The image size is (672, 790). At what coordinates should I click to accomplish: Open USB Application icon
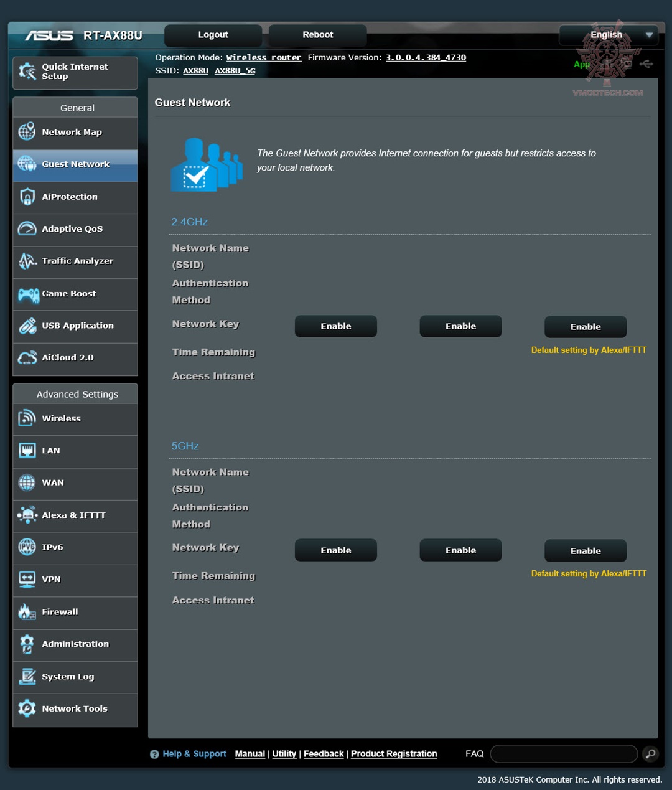pyautogui.click(x=27, y=326)
